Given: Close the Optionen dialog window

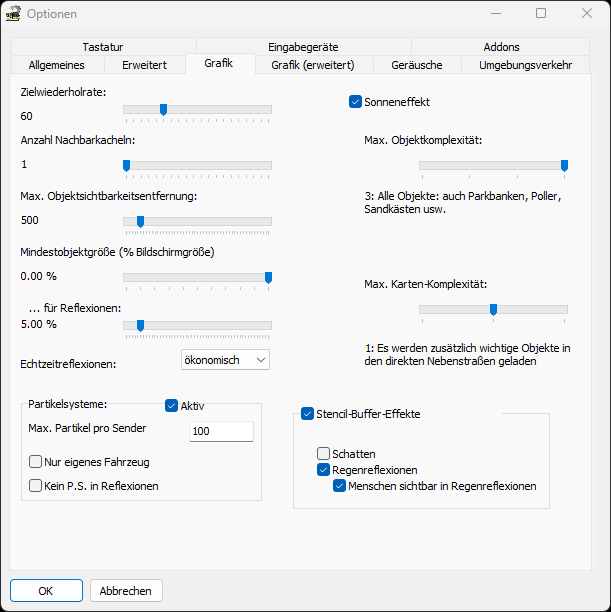Looking at the screenshot, I should pos(586,14).
